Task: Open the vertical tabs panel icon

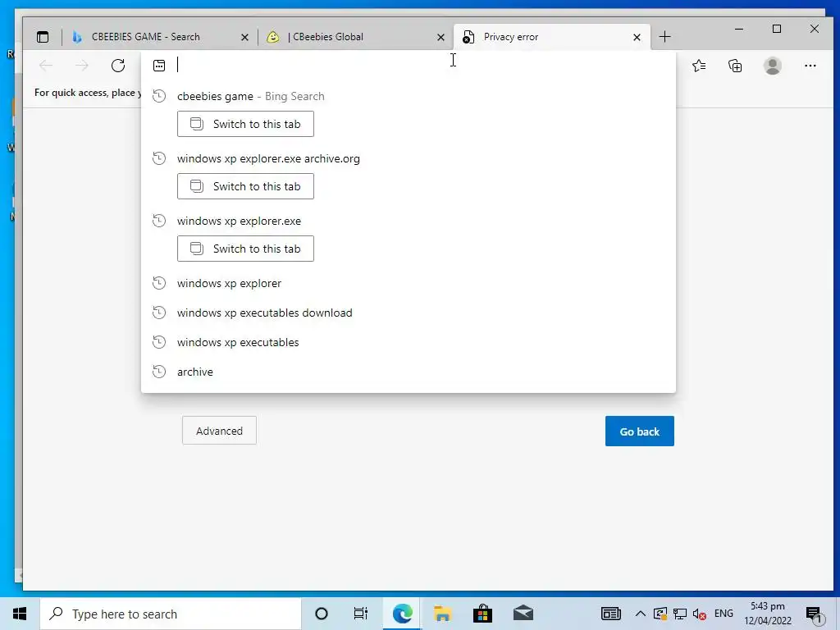Action: [43, 37]
